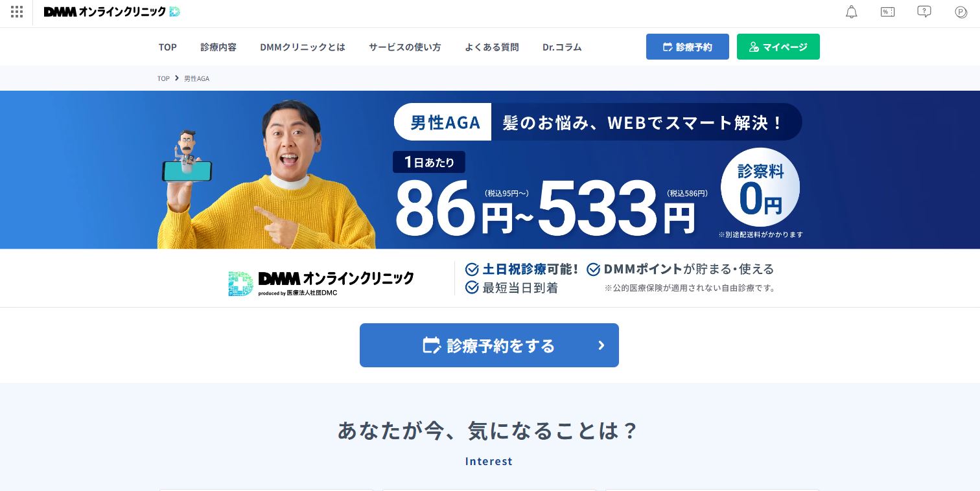The height and width of the screenshot is (491, 980).
Task: Click the notification bell icon
Action: point(852,12)
